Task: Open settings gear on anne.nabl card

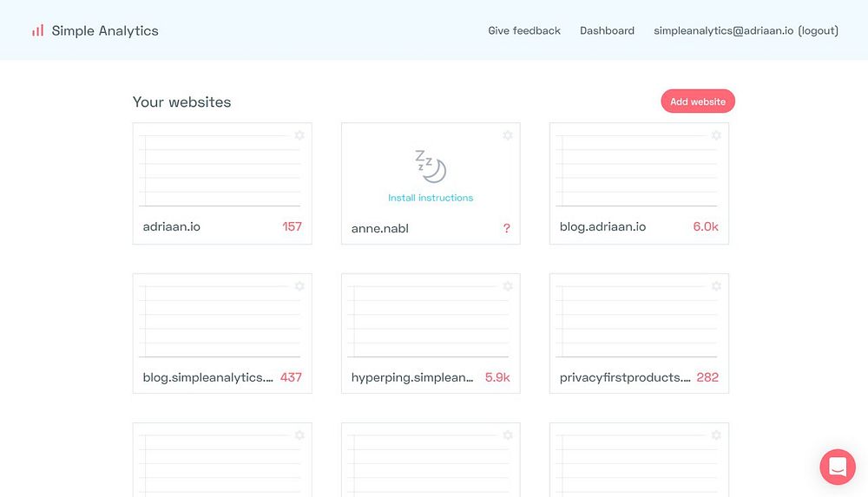Action: (508, 135)
